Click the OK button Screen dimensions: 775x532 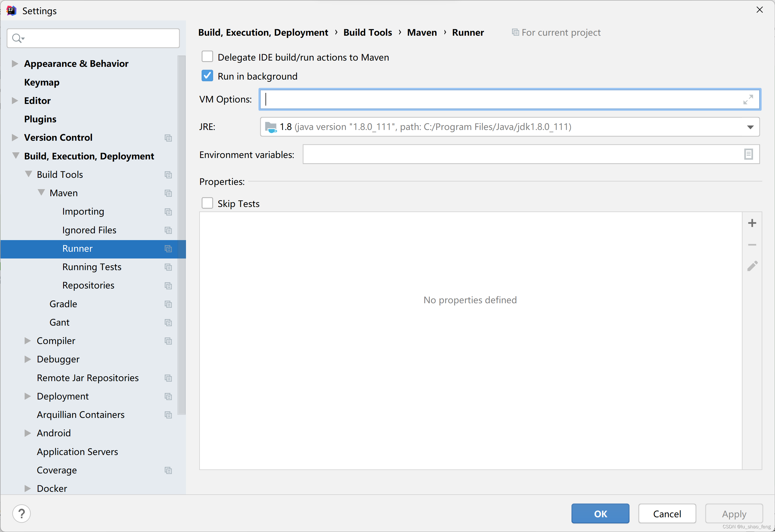coord(600,513)
